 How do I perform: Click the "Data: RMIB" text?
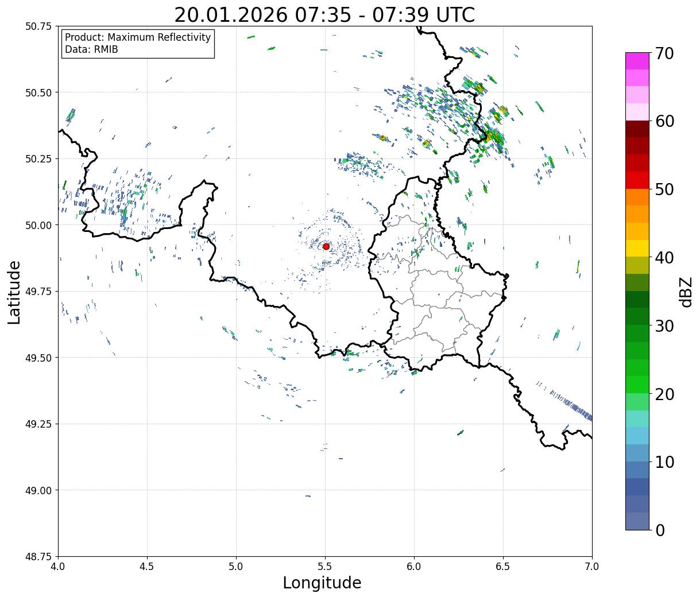click(91, 50)
